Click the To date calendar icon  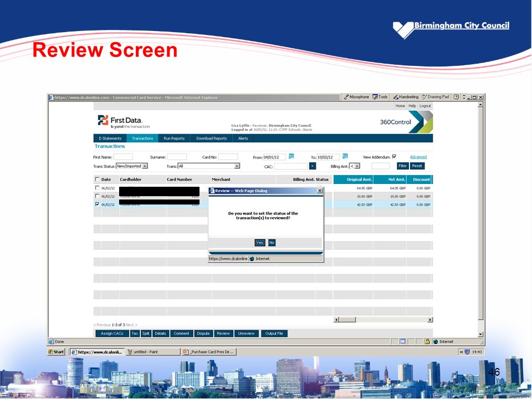[x=345, y=156]
